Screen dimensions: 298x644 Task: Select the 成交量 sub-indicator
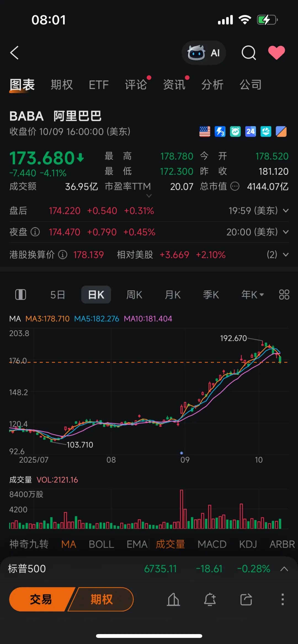tap(170, 544)
